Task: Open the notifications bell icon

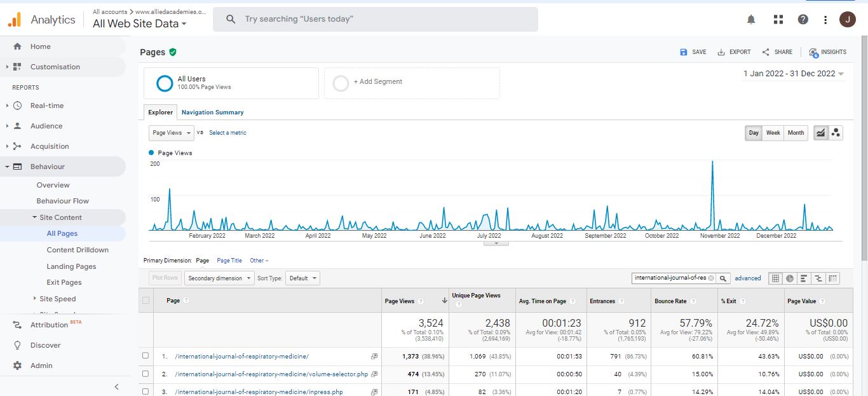Action: tap(751, 20)
